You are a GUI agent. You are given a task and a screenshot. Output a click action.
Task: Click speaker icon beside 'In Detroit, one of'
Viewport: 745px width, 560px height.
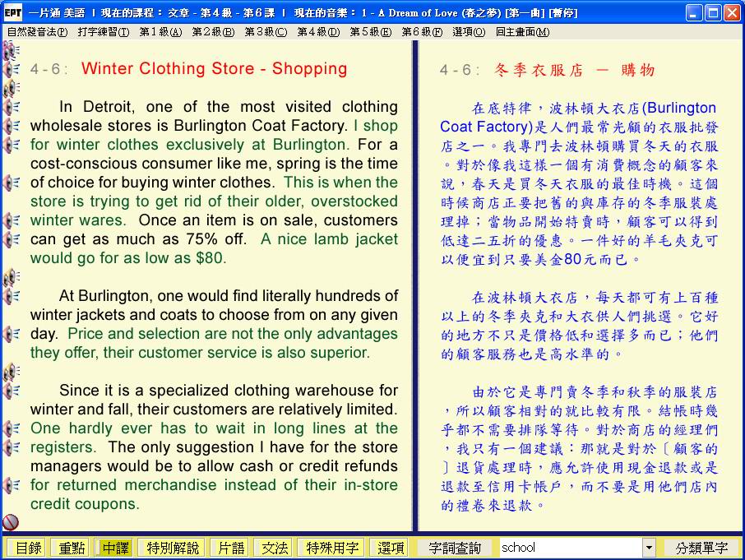point(12,107)
